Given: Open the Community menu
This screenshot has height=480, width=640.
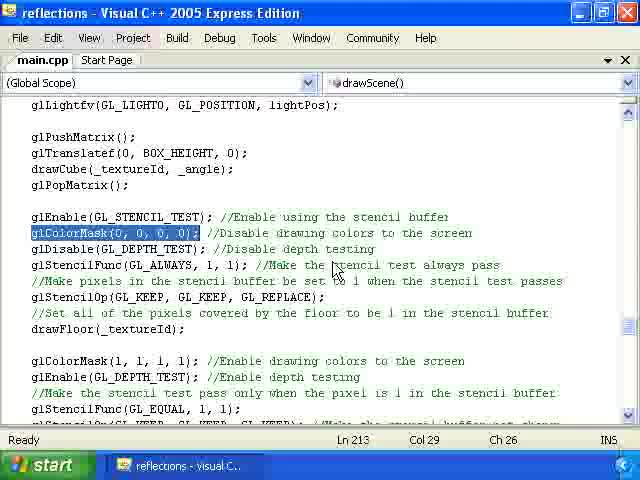Looking at the screenshot, I should [x=372, y=38].
